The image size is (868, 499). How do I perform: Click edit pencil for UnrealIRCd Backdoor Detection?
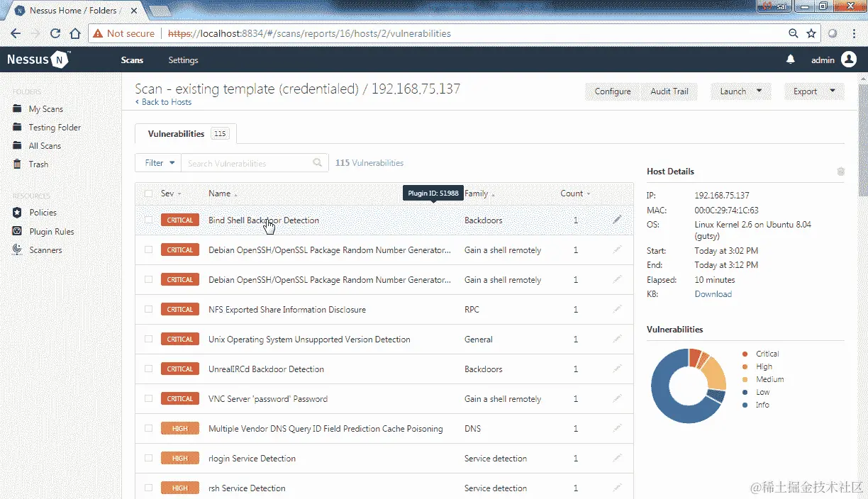point(617,369)
